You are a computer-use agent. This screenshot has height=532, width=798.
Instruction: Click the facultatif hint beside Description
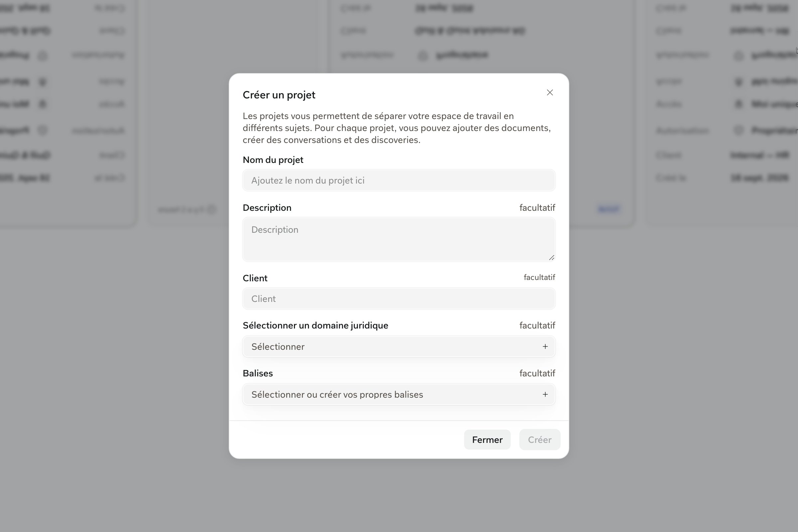pos(537,207)
